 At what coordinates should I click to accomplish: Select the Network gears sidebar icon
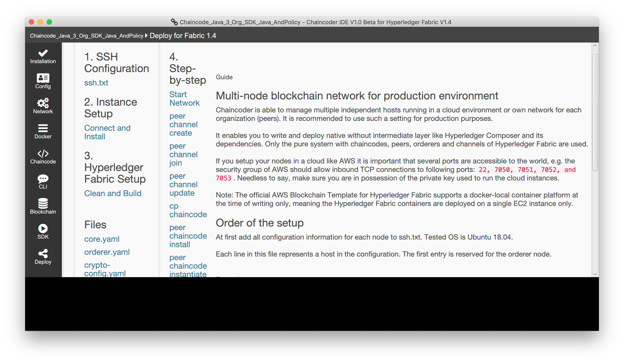coord(43,103)
